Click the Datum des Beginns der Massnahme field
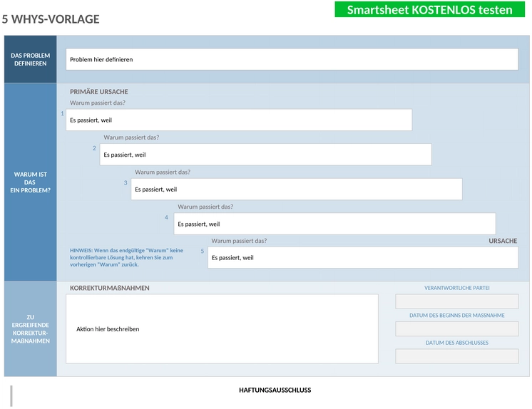This screenshot has height=409, width=532. pyautogui.click(x=456, y=329)
